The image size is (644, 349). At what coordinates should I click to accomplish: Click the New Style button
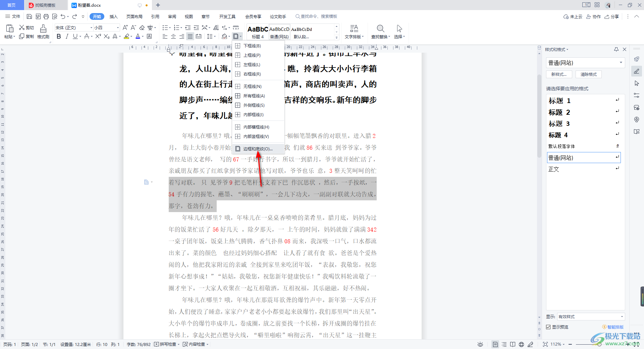click(559, 74)
